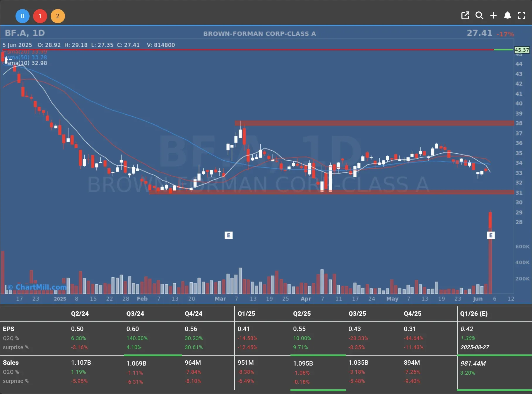Click the 1.30% estimated EPS growth value

tap(468, 338)
